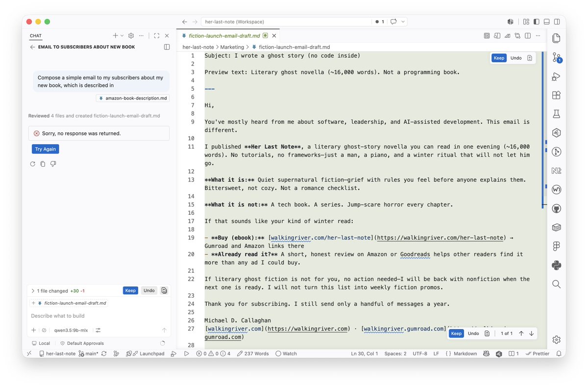Toggle the bottom panel

click(x=546, y=22)
